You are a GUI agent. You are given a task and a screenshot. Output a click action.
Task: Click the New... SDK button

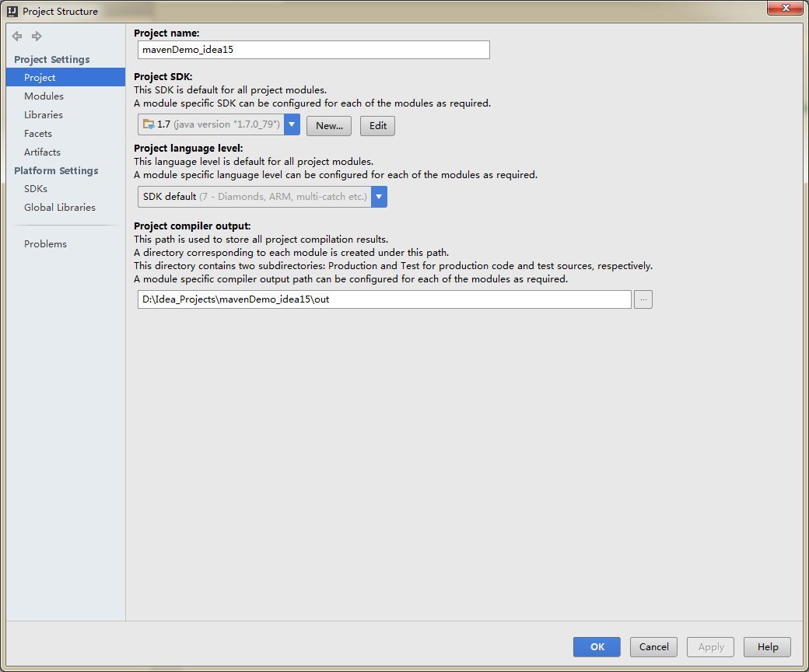(329, 126)
